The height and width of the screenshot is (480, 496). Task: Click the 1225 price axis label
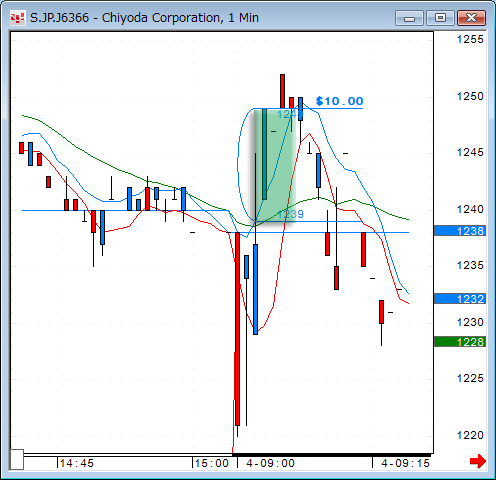[470, 378]
